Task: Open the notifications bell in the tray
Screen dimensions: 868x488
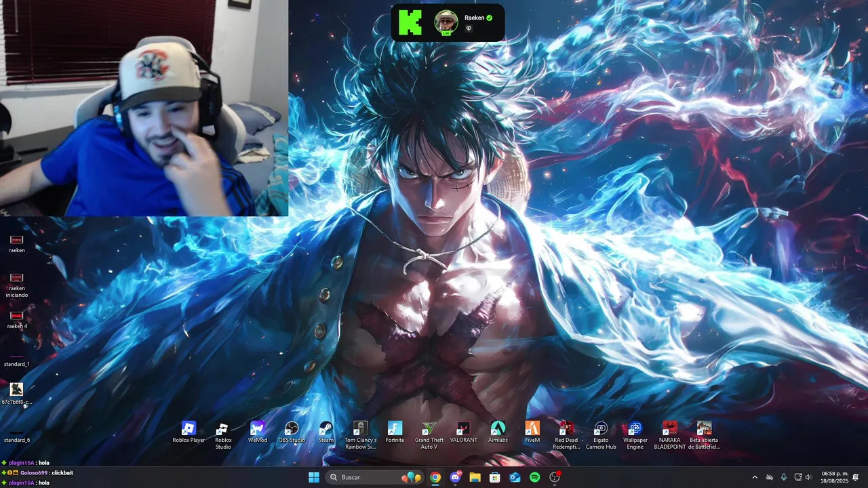Action: (856, 477)
